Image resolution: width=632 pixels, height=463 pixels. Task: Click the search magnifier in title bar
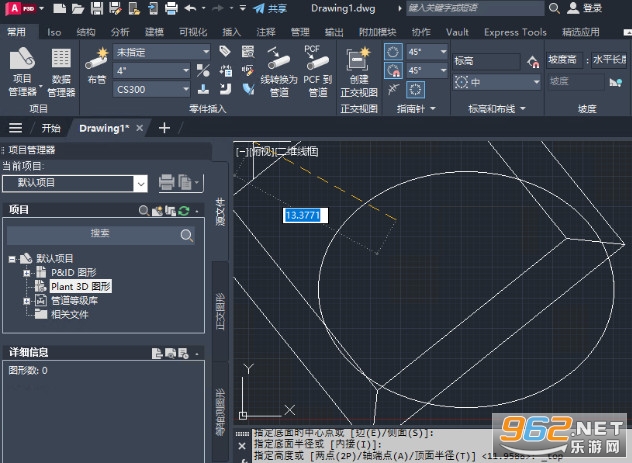click(554, 8)
